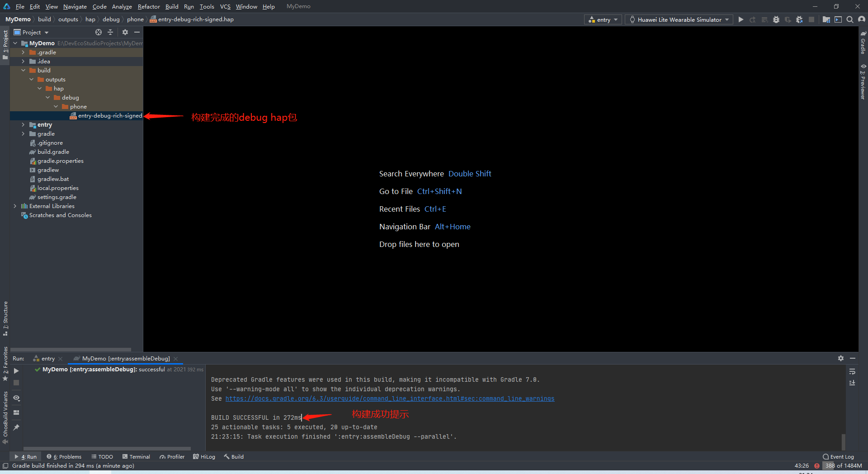Switch to the Terminal tool window tab
868x474 pixels.
tap(136, 457)
